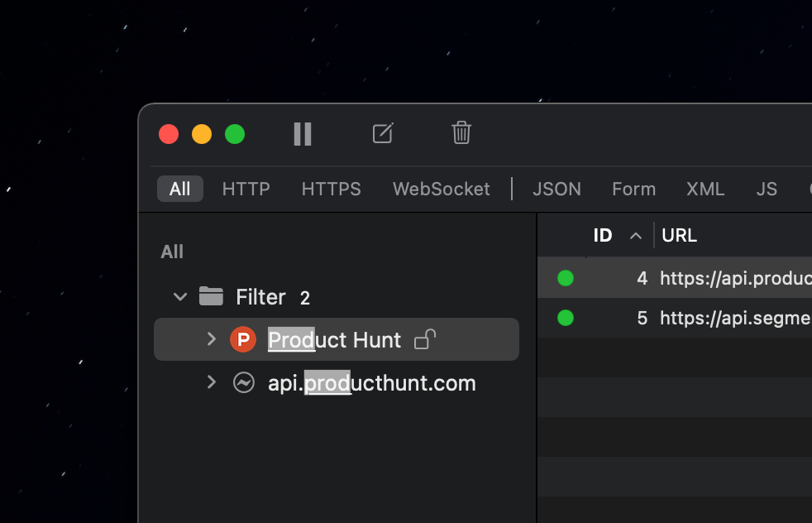Switch to the HTTP filter tab
The width and height of the screenshot is (812, 523).
coord(246,189)
